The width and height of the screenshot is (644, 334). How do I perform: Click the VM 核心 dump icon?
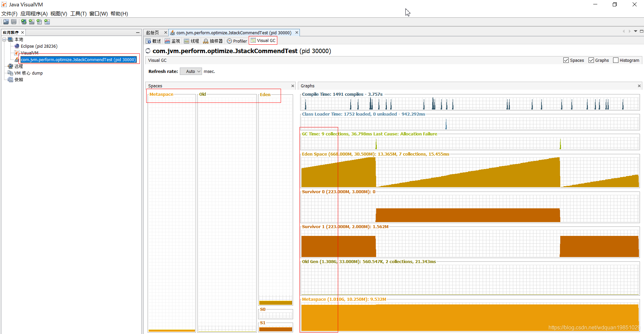coord(10,73)
